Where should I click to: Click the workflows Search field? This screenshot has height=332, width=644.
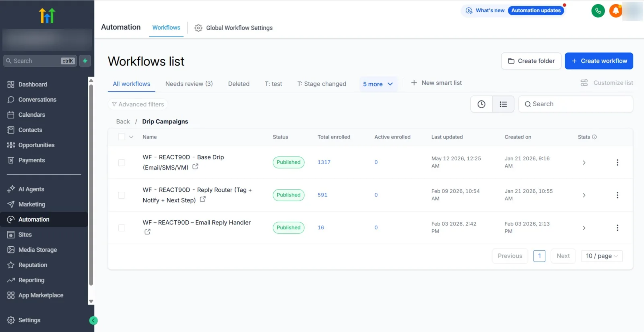click(x=576, y=104)
